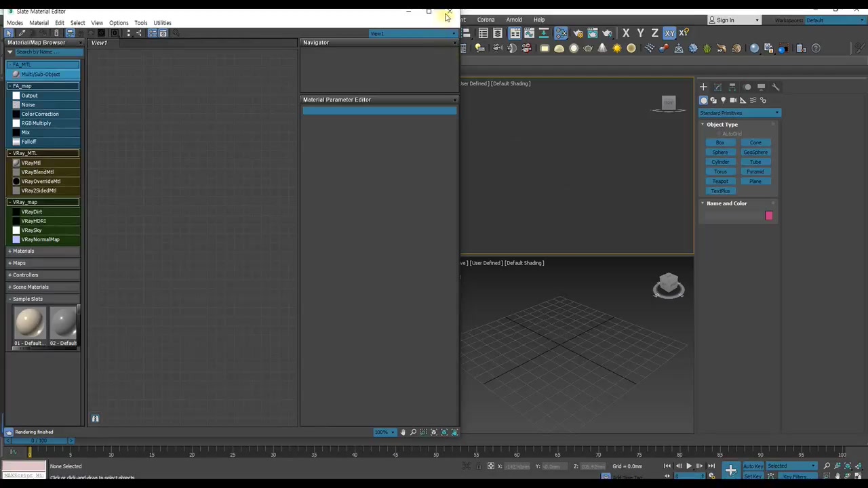The height and width of the screenshot is (488, 868).
Task: Select the Cameras category icon
Action: tap(733, 100)
